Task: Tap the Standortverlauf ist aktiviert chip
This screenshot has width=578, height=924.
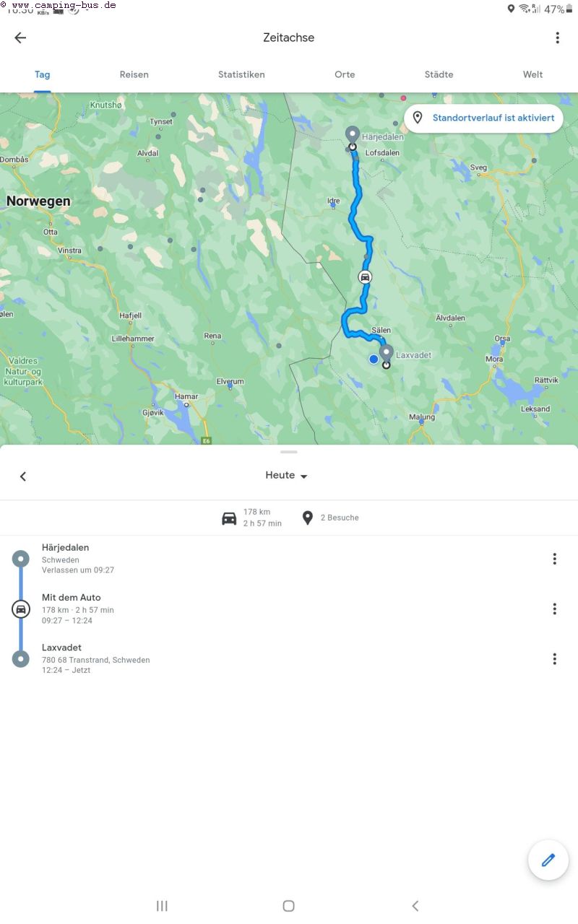Action: [483, 118]
